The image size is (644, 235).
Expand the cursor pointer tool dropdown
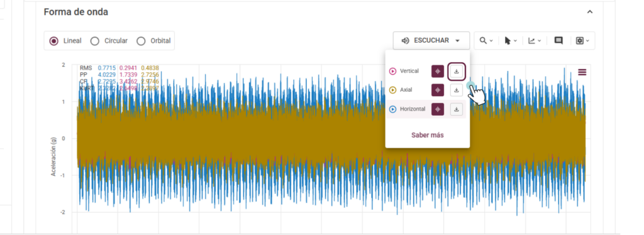(511, 41)
